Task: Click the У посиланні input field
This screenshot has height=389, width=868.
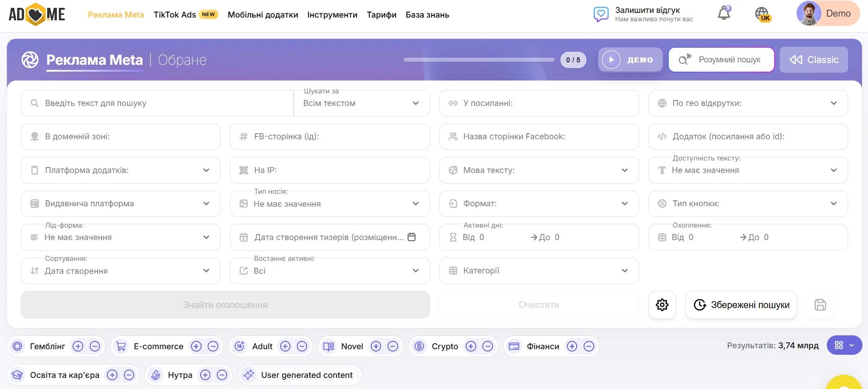Action: tap(539, 103)
